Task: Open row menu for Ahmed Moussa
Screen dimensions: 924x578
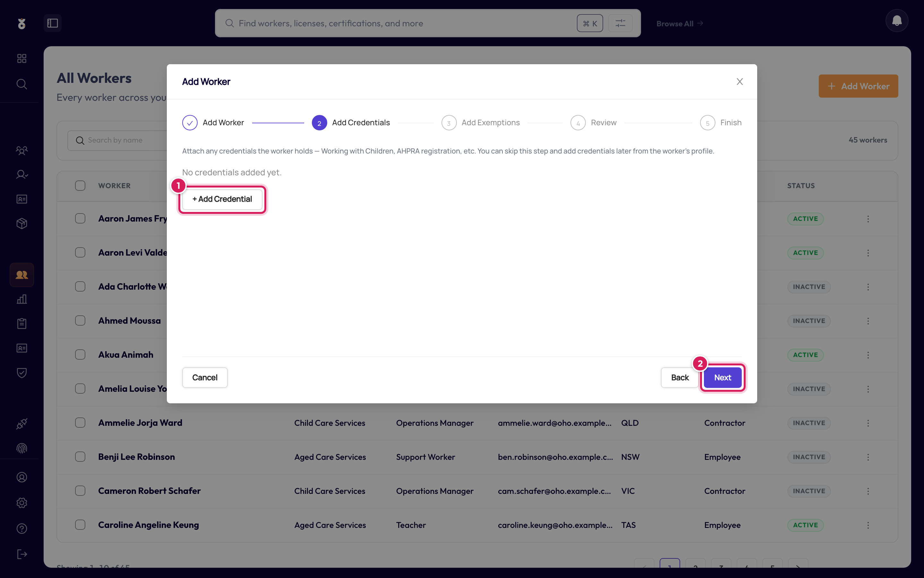Action: click(x=868, y=321)
